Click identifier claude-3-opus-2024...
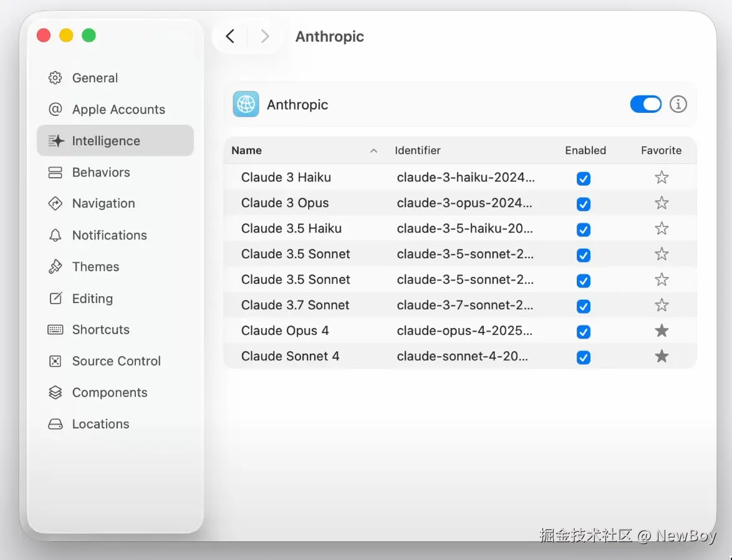 point(465,203)
